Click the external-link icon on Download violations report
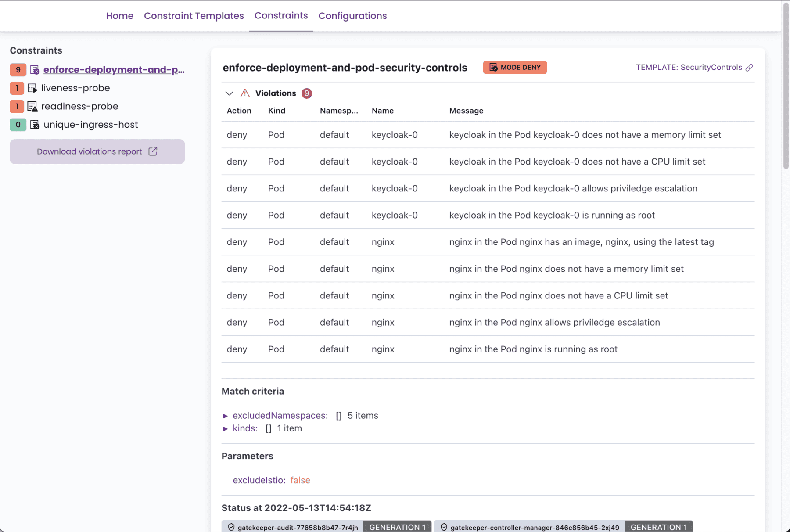Screen dimensions: 790x532 coord(153,151)
